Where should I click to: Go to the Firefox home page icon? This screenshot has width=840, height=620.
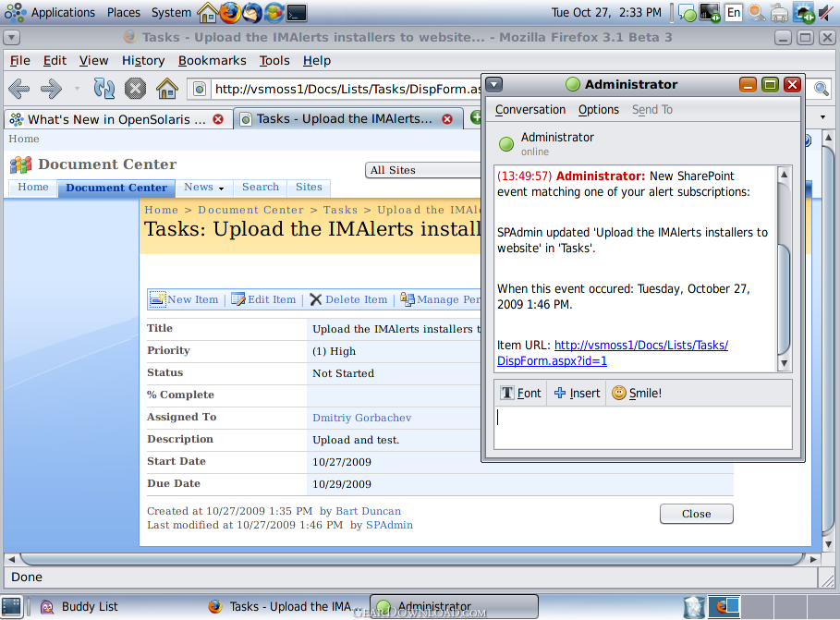tap(167, 89)
